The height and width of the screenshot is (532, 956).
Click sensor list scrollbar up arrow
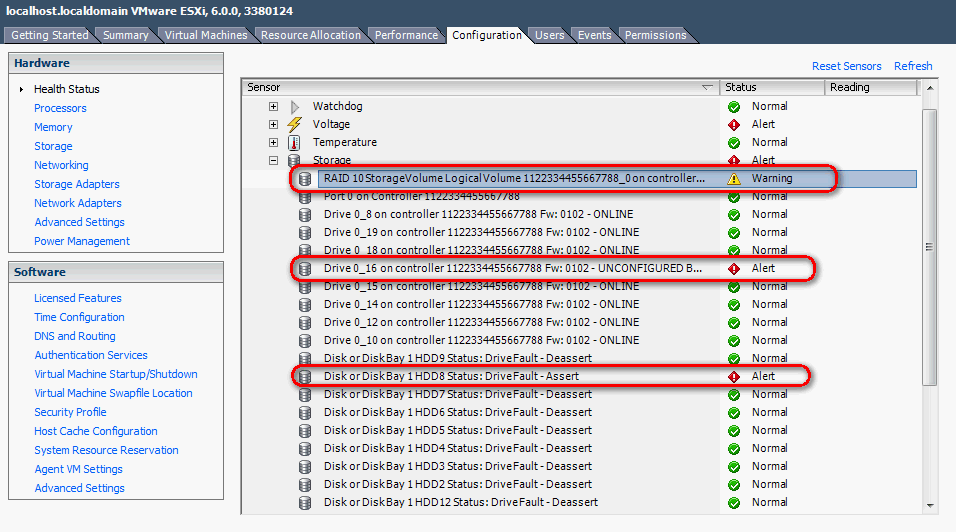930,88
